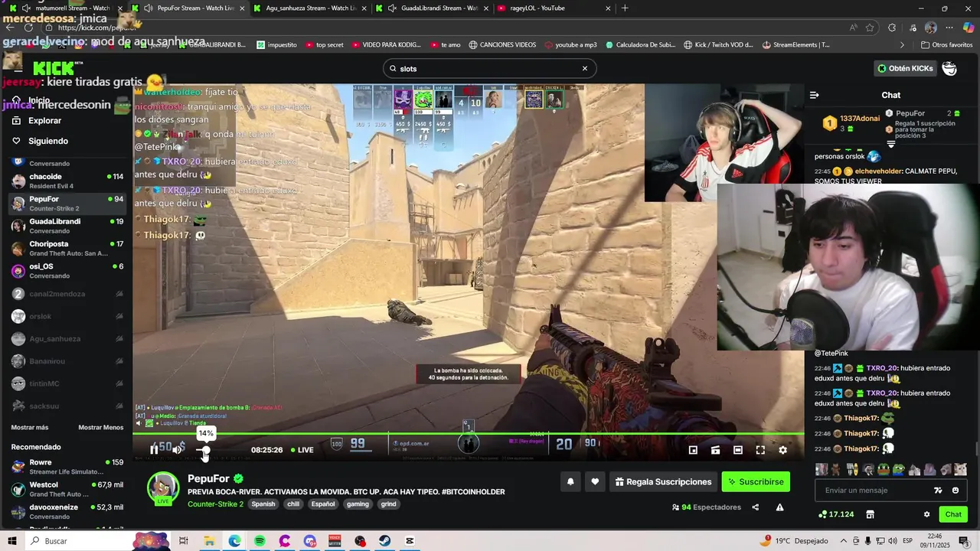The image size is (980, 551).
Task: Open emoji picker smiley in chat input
Action: click(955, 491)
